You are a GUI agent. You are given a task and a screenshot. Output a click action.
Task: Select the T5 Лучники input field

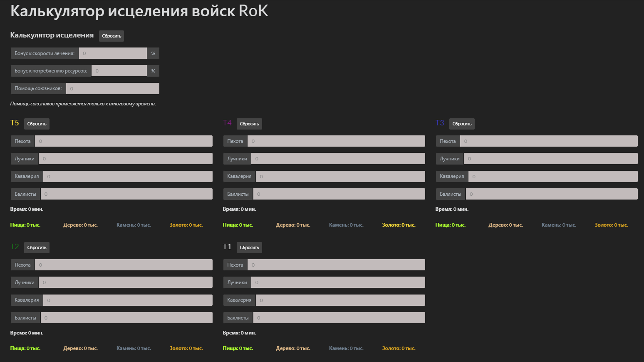126,159
